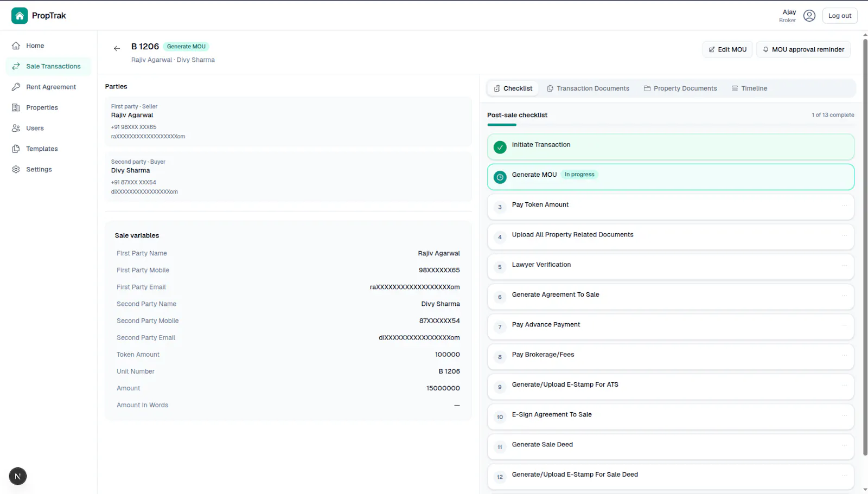Switch to Transaction Documents tab
The width and height of the screenshot is (868, 494).
(x=588, y=88)
